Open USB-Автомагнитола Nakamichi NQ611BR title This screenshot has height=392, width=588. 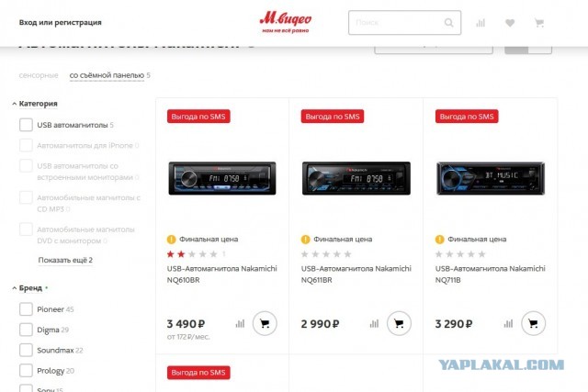click(356, 274)
